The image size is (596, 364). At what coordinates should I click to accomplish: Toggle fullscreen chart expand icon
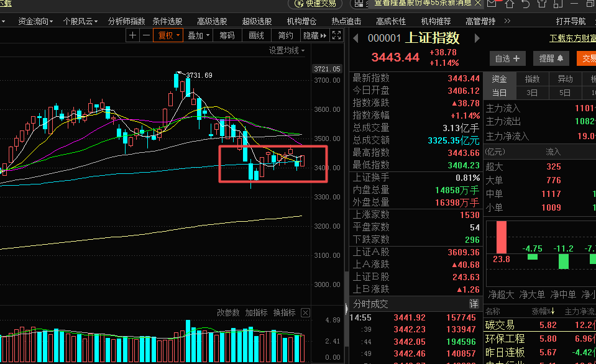[x=336, y=35]
